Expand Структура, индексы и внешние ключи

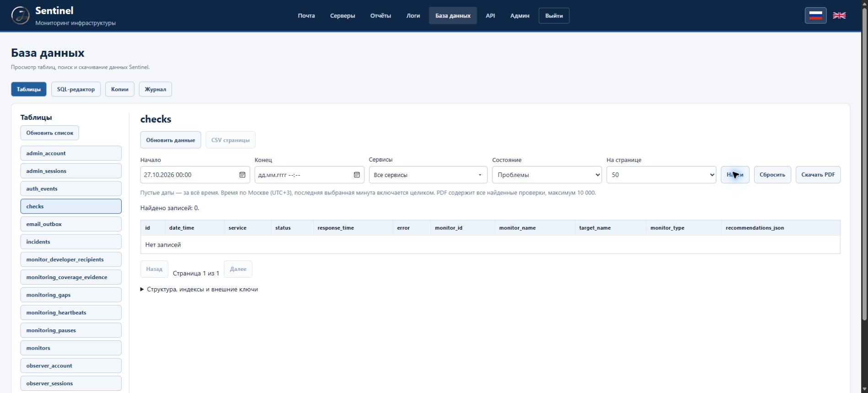click(x=199, y=289)
